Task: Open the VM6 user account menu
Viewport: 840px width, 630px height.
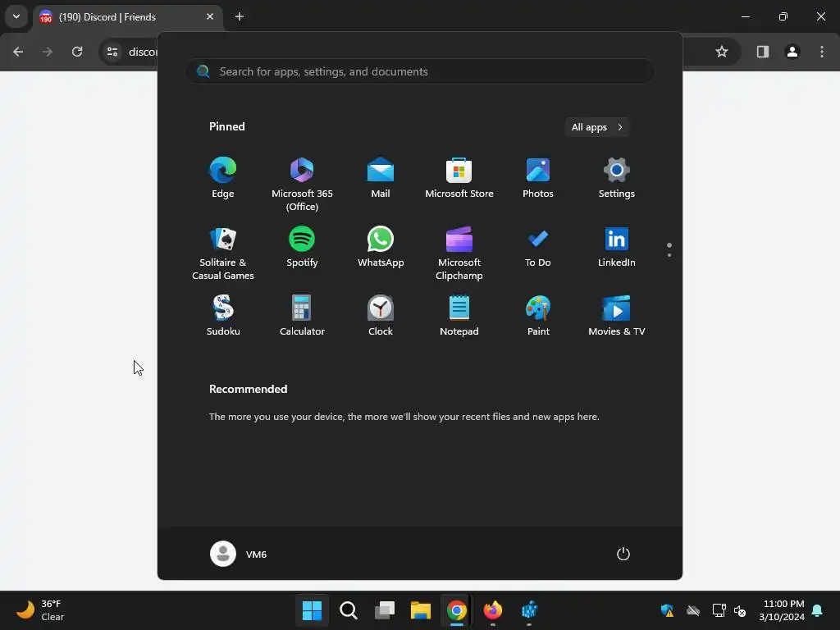Action: 239,554
